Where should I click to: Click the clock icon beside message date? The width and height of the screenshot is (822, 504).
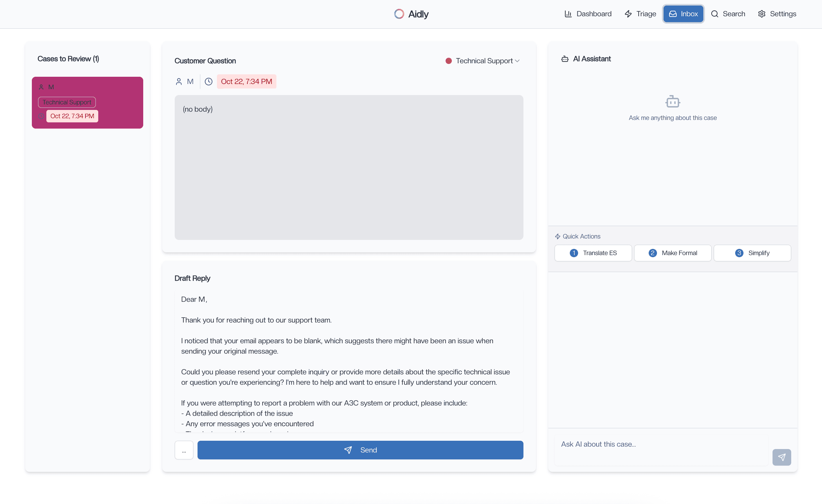[209, 82]
